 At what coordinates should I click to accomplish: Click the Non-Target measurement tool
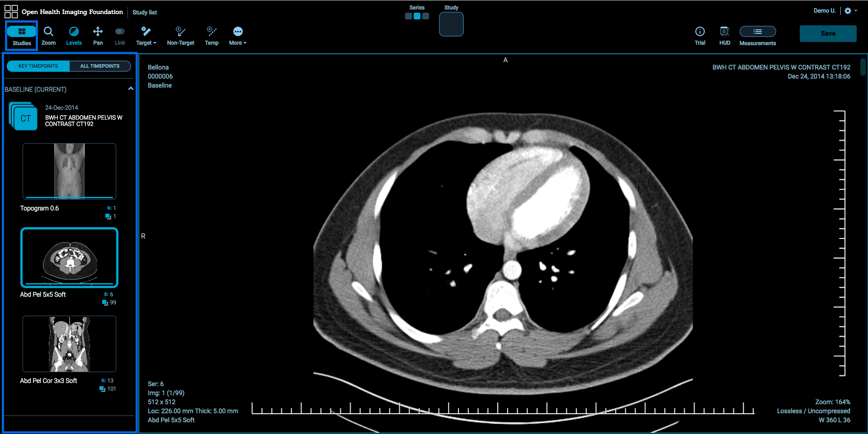pyautogui.click(x=180, y=36)
